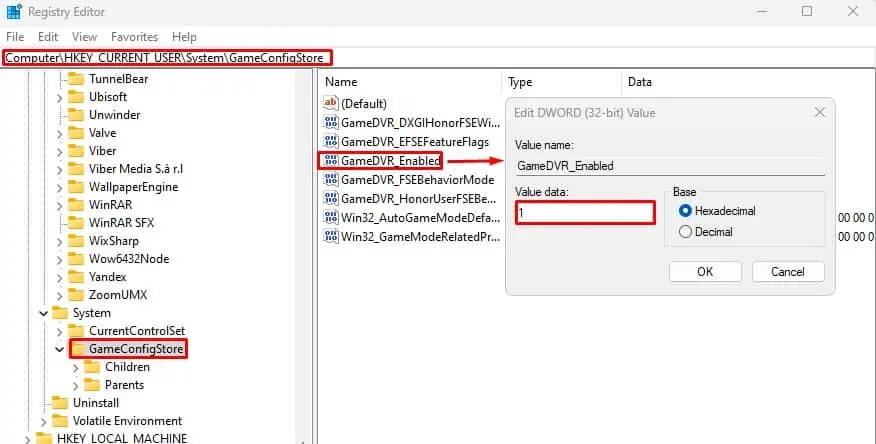Click the GameDVR_Enabled DWORD value icon
Viewport: 876px width, 444px height.
[x=331, y=161]
